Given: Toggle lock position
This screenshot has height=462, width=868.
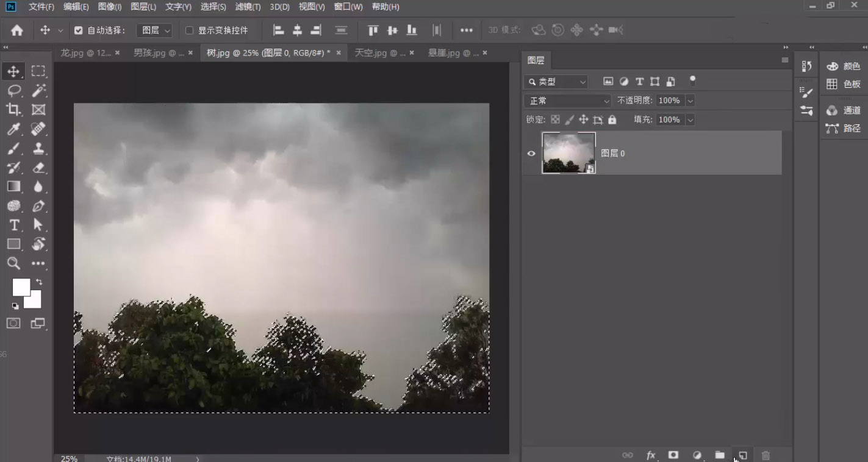Looking at the screenshot, I should pos(584,119).
